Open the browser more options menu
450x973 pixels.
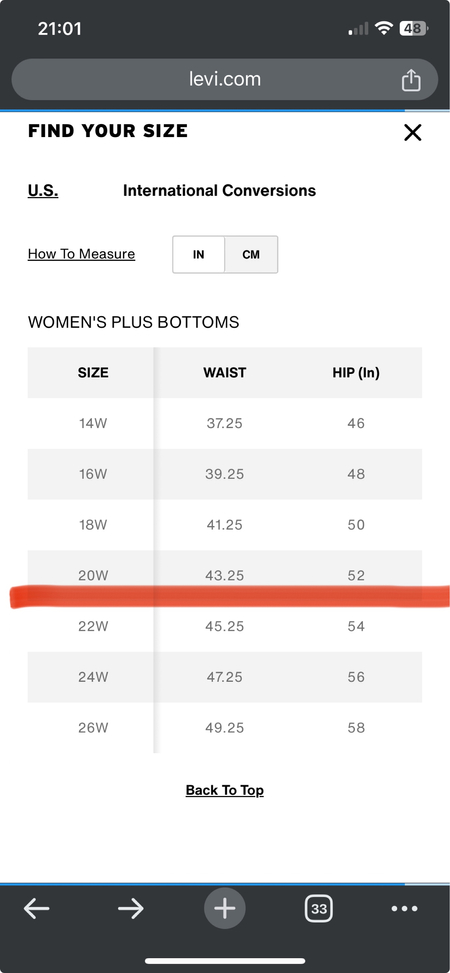point(405,909)
